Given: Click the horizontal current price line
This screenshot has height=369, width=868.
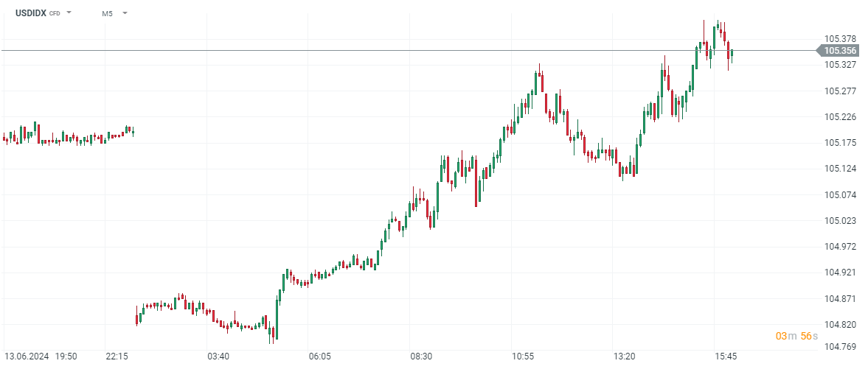Looking at the screenshot, I should (369, 51).
